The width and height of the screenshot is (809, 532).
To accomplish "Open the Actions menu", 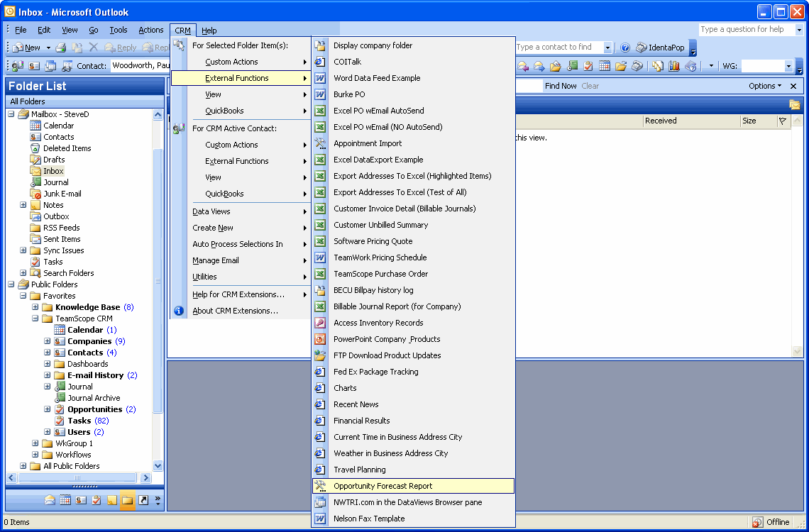I will (x=150, y=30).
